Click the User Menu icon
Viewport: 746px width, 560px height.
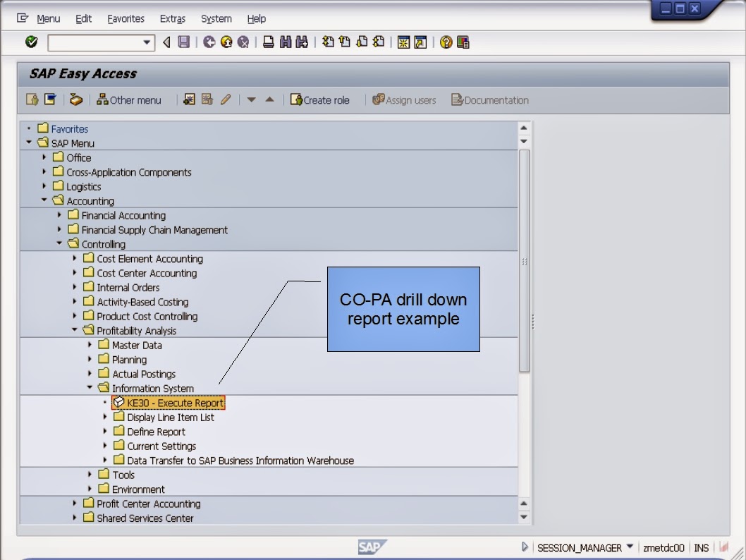pos(32,99)
